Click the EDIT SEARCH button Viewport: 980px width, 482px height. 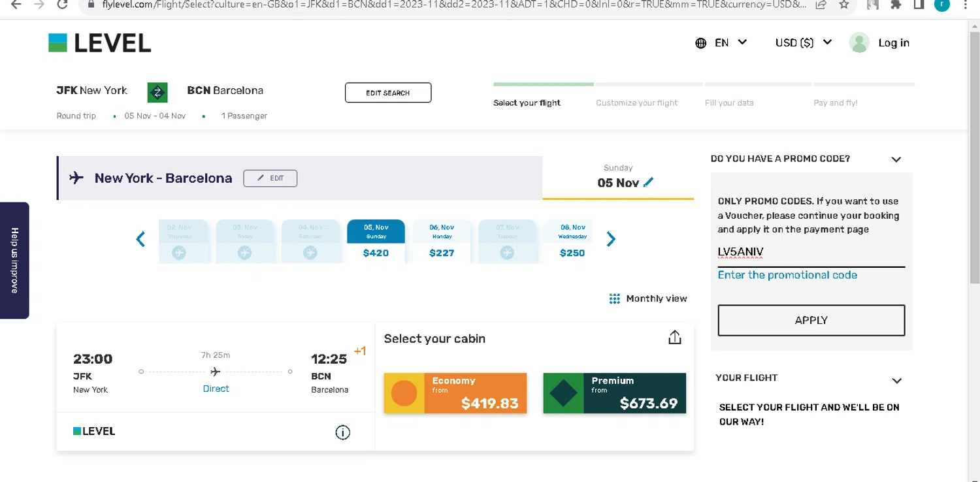point(388,93)
